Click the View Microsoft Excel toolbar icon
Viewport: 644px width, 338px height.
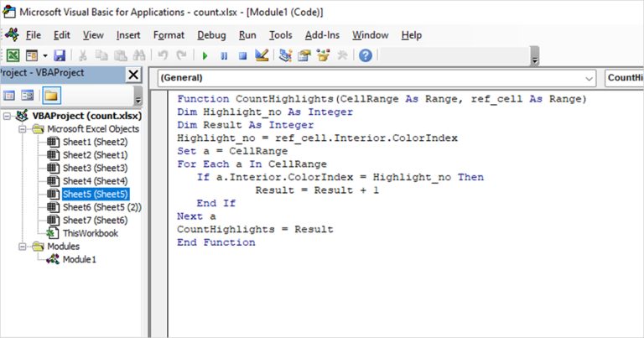(x=13, y=55)
